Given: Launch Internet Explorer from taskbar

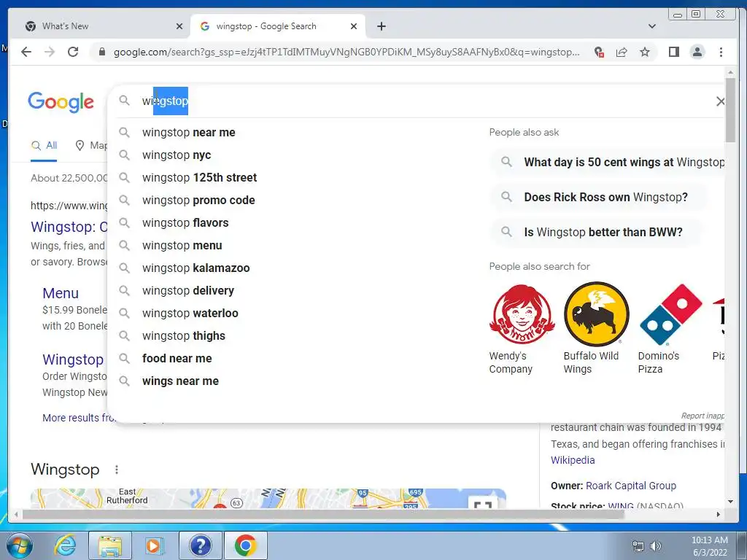Looking at the screenshot, I should coord(65,545).
